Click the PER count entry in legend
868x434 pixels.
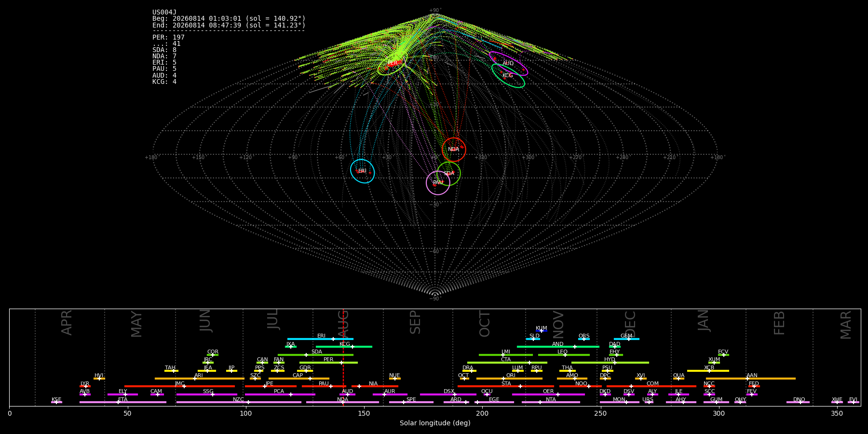[x=168, y=38]
